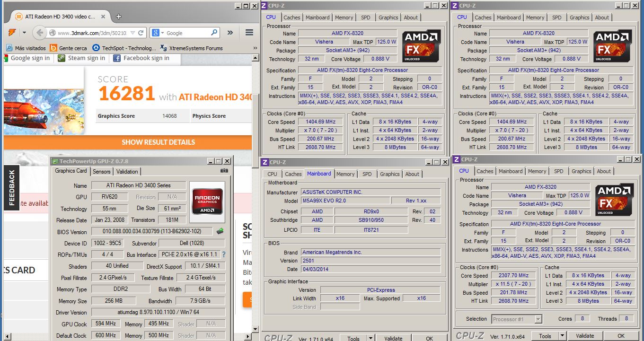The width and height of the screenshot is (644, 341).
Task: Click Validate in CPU-Z window with Selection box
Action: (x=585, y=336)
